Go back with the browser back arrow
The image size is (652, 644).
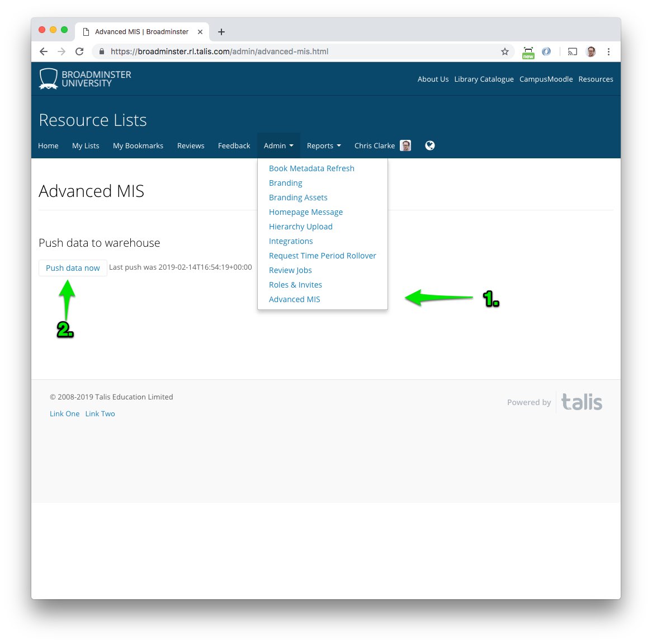point(44,51)
